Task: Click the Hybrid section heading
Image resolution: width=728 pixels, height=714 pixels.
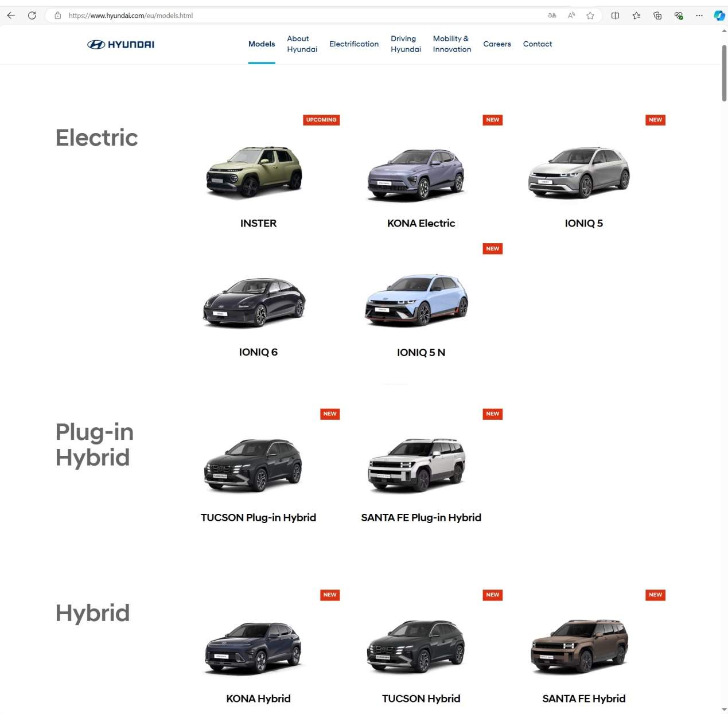Action: click(92, 612)
